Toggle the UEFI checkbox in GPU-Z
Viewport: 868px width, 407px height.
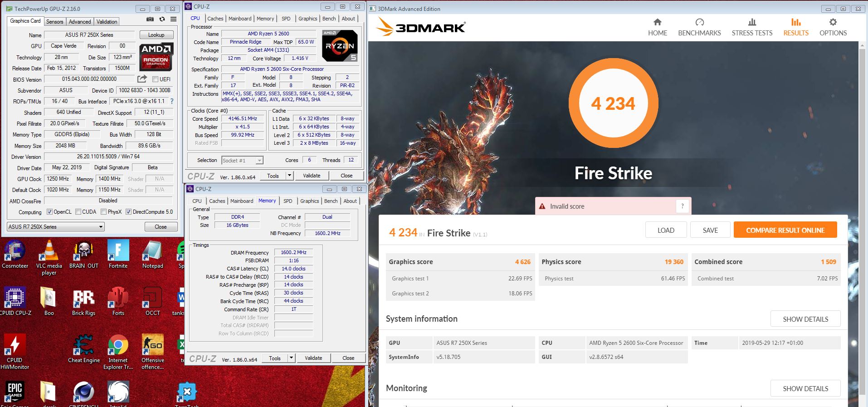pyautogui.click(x=155, y=79)
